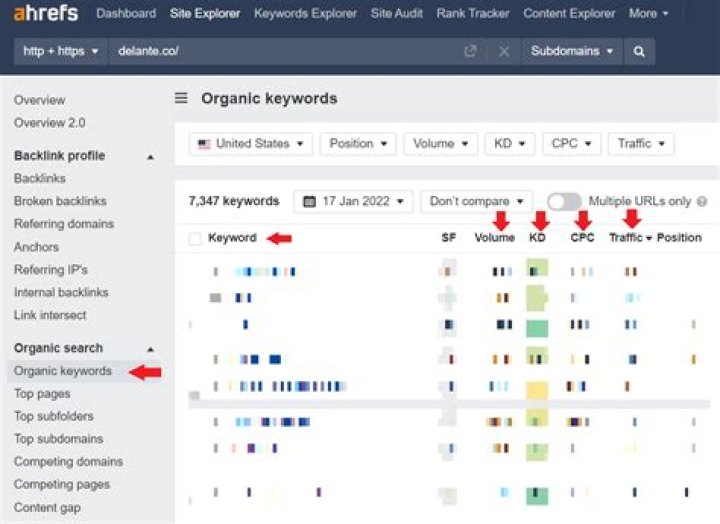Open the Site Audit menu item
Screen dimensions: 720x524
tap(397, 14)
